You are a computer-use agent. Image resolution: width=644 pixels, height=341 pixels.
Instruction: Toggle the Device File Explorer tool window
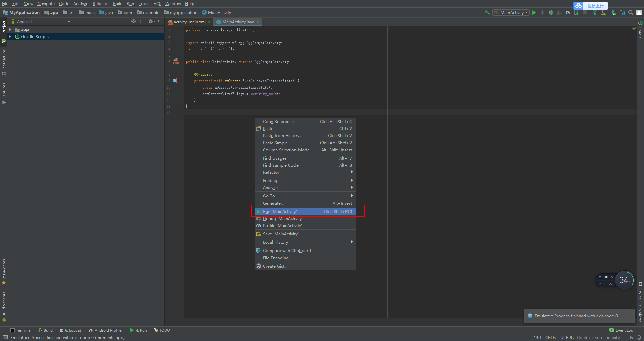(640, 302)
